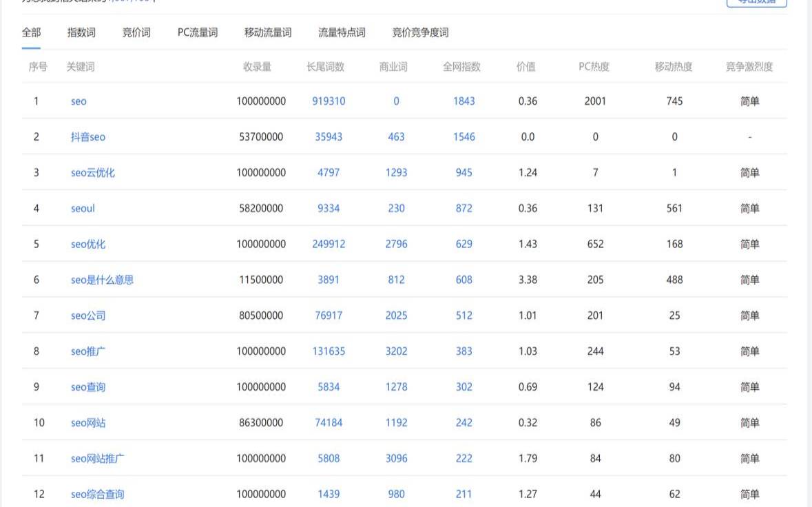Viewport: 812px width, 507px height.
Task: Click index value 872
Action: [464, 209]
